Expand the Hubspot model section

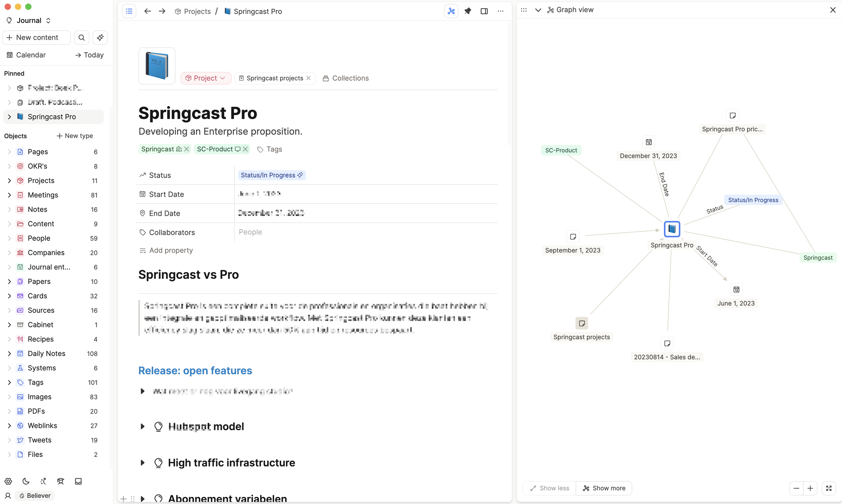point(142,426)
